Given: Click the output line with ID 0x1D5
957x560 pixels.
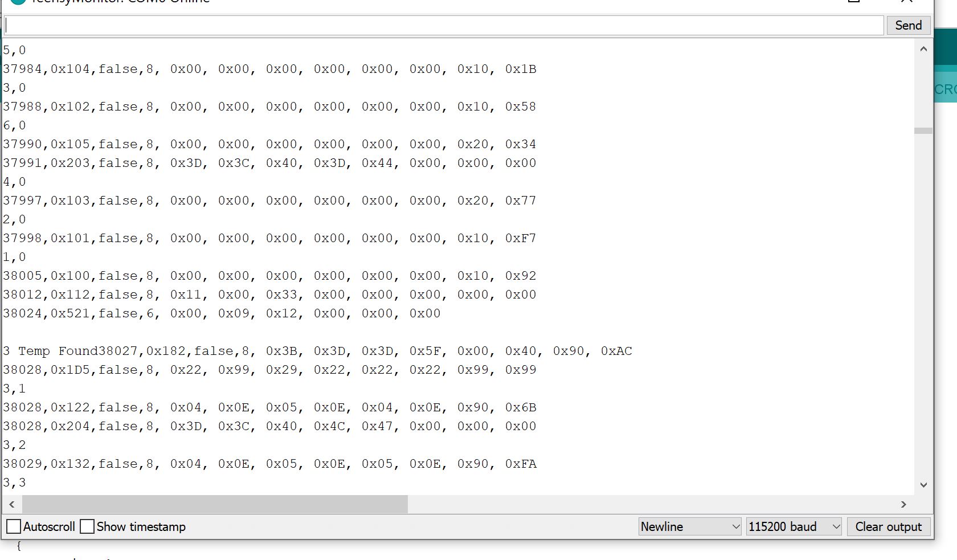Looking at the screenshot, I should tap(269, 370).
